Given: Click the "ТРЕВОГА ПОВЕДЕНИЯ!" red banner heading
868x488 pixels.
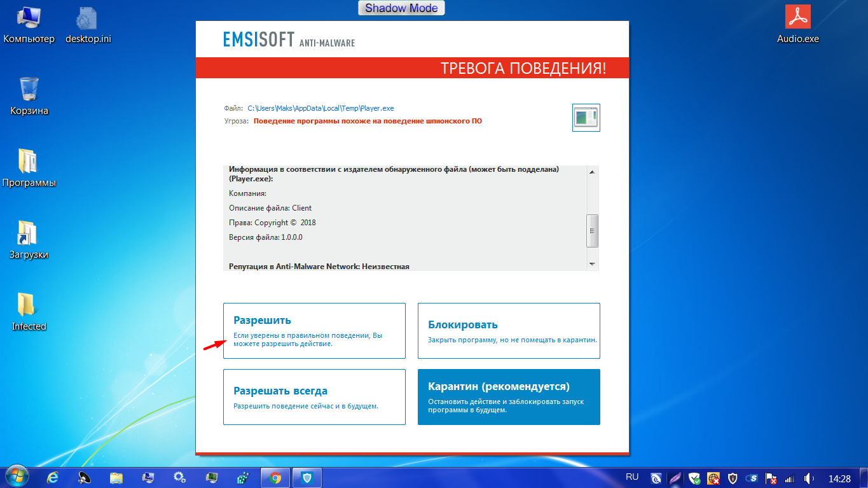Looking at the screenshot, I should click(523, 69).
